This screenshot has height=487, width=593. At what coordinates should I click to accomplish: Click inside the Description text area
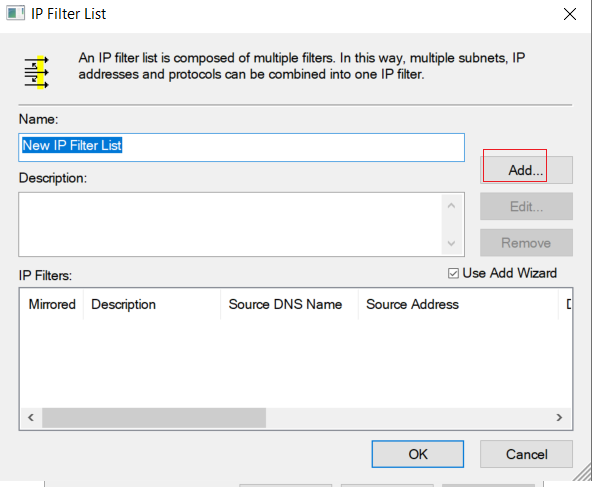point(230,225)
